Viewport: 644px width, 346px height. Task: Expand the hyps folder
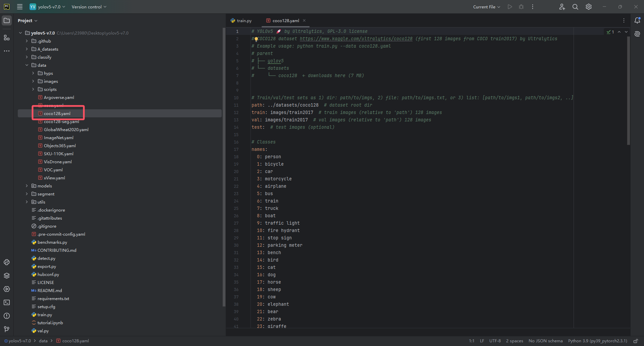(33, 73)
